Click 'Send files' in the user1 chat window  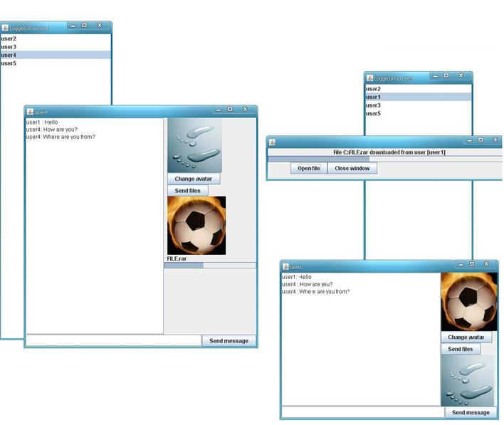point(460,350)
